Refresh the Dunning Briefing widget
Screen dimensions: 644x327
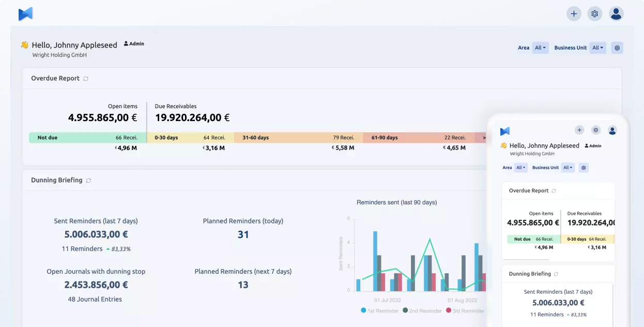(x=88, y=180)
